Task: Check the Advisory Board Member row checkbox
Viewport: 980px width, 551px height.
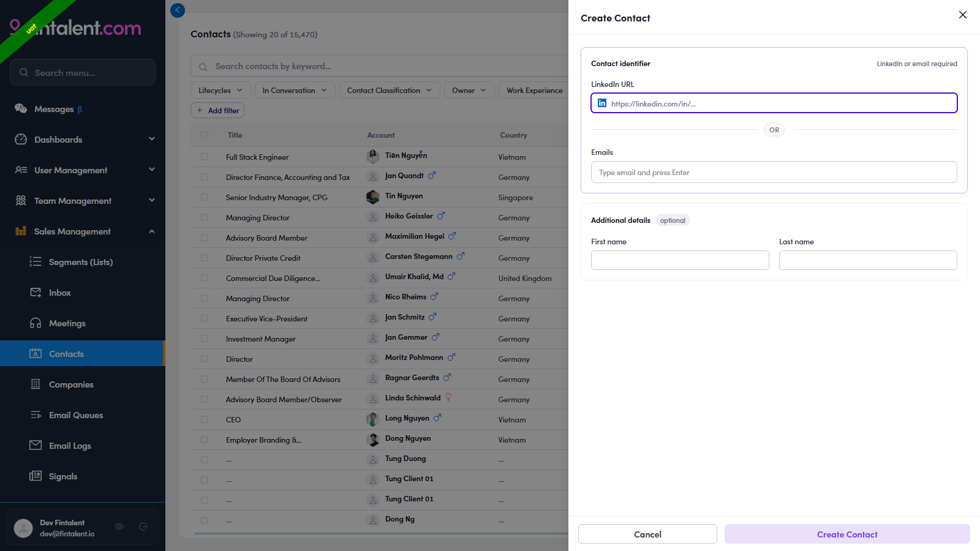Action: tap(205, 238)
